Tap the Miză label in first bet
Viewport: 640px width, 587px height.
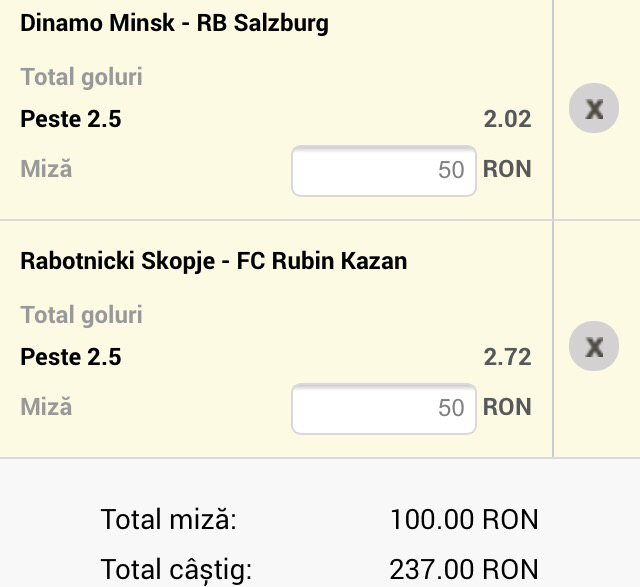tap(46, 169)
